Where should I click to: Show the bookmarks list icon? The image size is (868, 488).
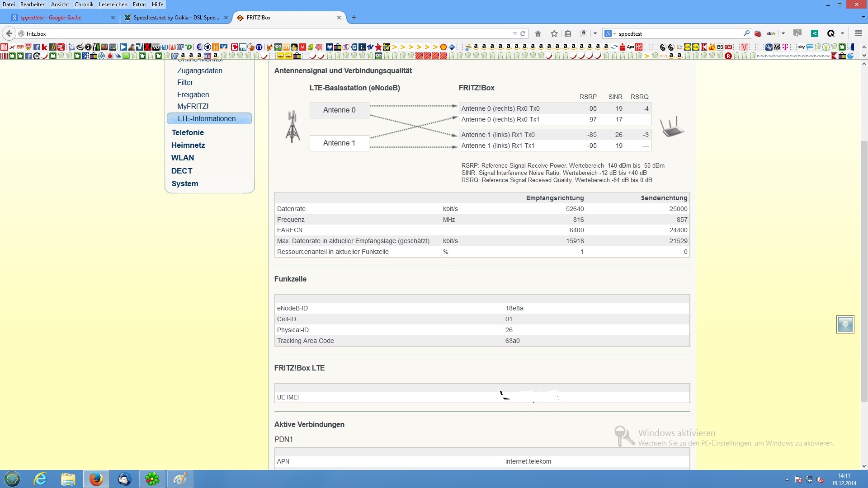coord(568,33)
